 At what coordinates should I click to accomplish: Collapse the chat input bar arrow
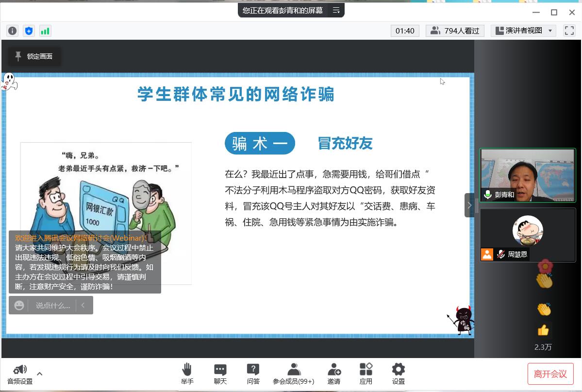(x=83, y=305)
